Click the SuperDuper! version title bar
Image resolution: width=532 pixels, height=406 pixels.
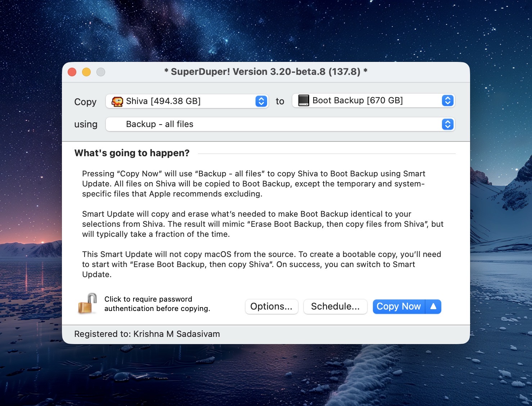[266, 72]
